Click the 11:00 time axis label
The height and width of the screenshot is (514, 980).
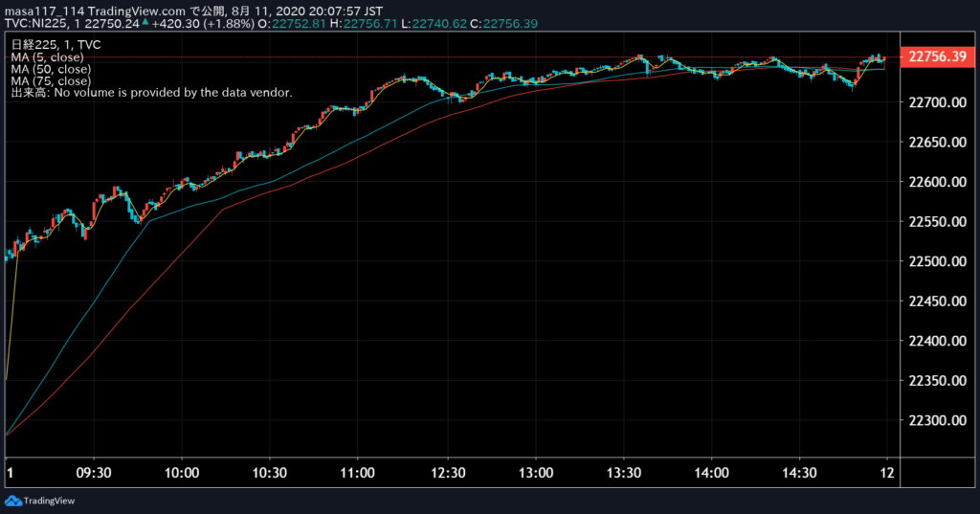coord(358,473)
